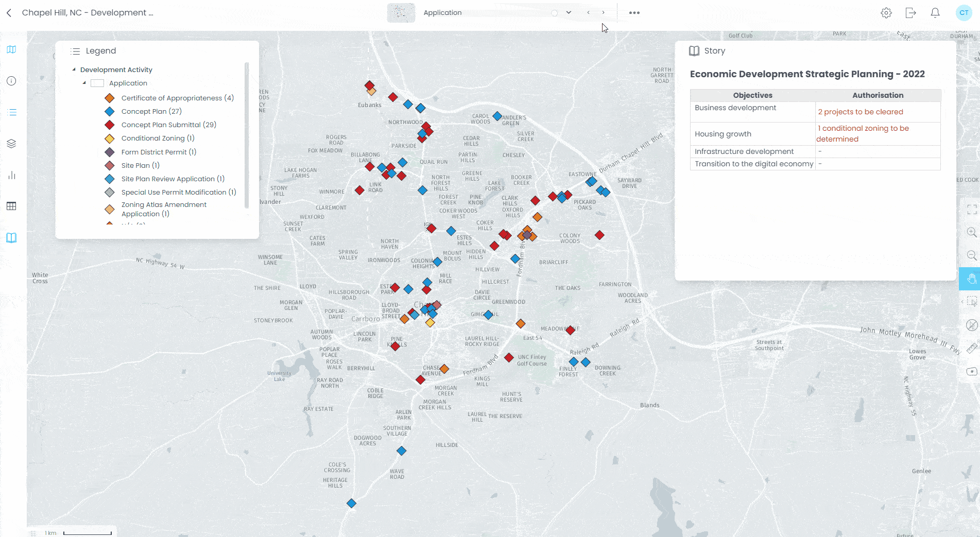
Task: Click the 'Objectives' column header
Action: pyautogui.click(x=753, y=95)
